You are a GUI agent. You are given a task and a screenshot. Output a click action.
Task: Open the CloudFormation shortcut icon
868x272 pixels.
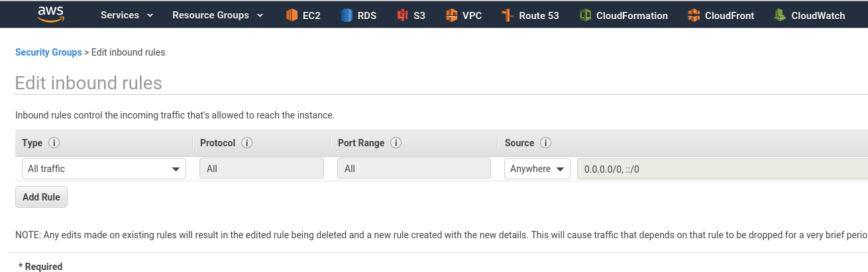coord(585,15)
